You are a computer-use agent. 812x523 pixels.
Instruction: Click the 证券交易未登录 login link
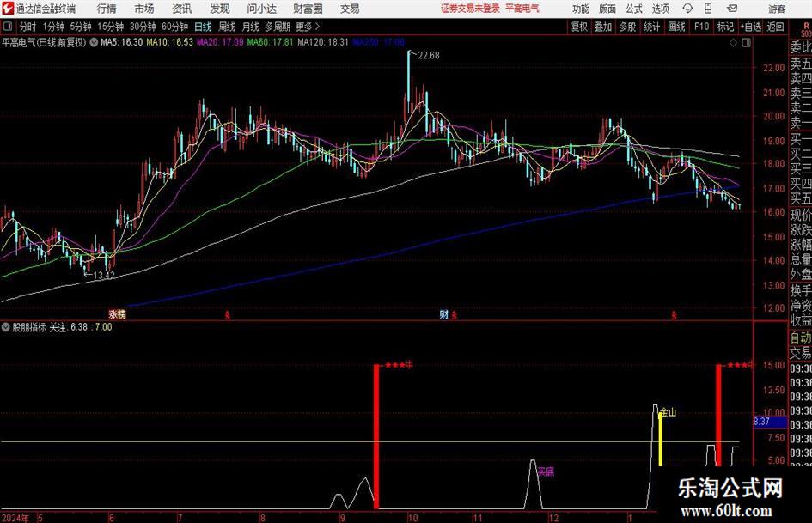coord(470,9)
